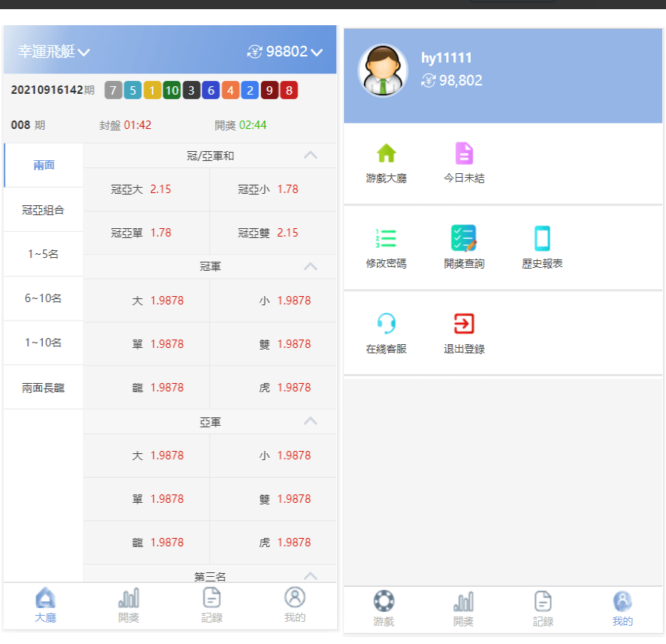Click the currency refresh icon beside 98802
Image resolution: width=666 pixels, height=644 pixels.
pyautogui.click(x=254, y=52)
